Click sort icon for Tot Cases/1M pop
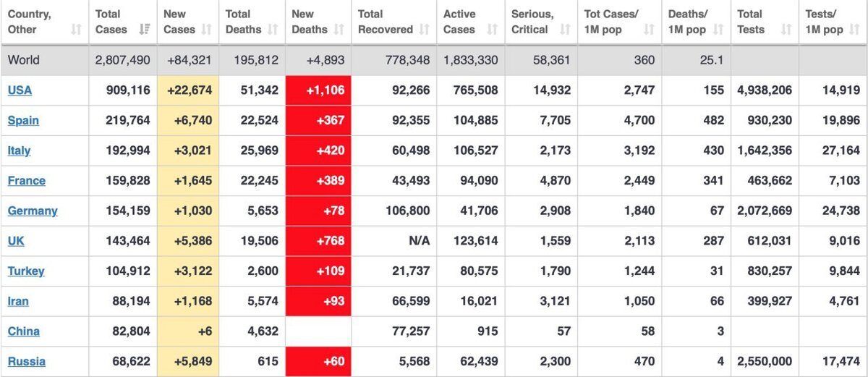Viewport: 868px width, 377px height. tap(649, 30)
